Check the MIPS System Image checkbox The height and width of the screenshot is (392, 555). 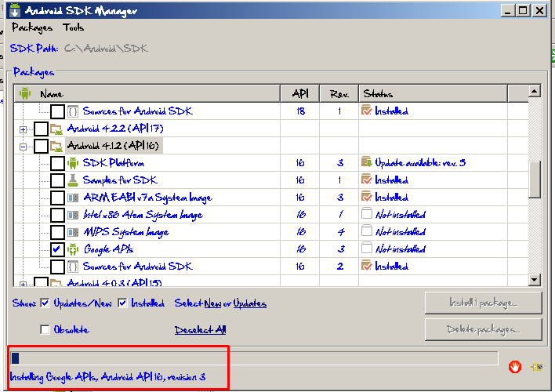point(57,232)
